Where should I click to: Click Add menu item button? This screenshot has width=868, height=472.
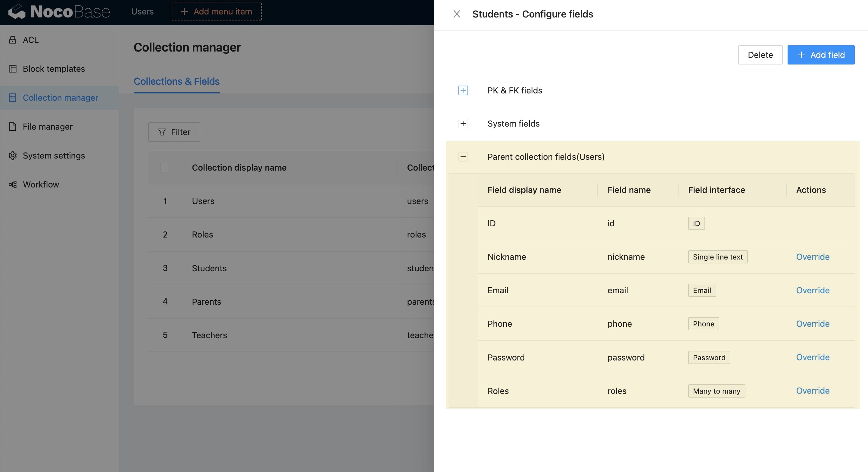[x=216, y=11]
